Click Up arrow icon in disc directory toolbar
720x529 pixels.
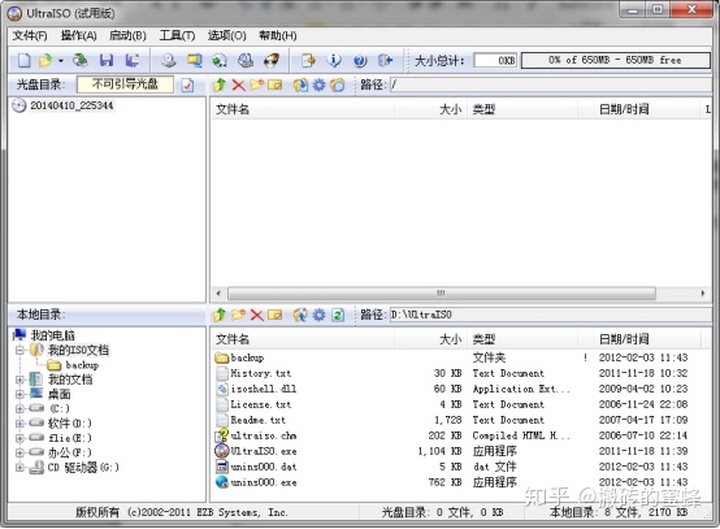(219, 85)
